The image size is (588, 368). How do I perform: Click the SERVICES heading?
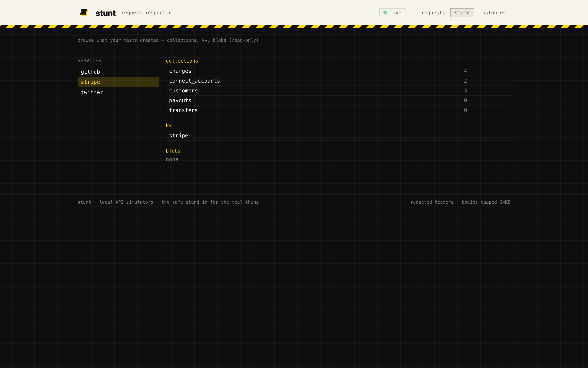(89, 61)
